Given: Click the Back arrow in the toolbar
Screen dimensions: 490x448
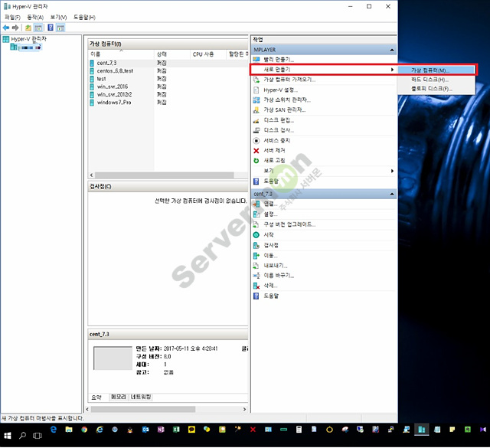Looking at the screenshot, I should 6,28.
